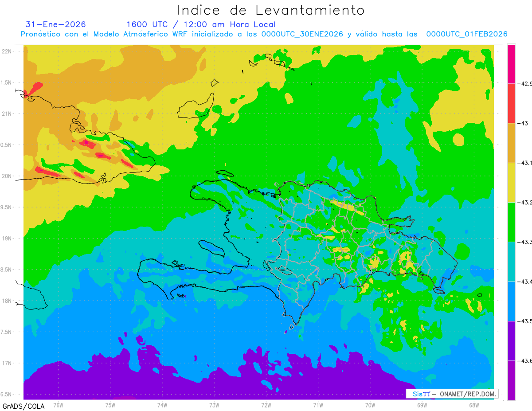Screen dimensions: 532x411
Task: Click the '6.5N' latitude label
Action: click(x=6, y=394)
